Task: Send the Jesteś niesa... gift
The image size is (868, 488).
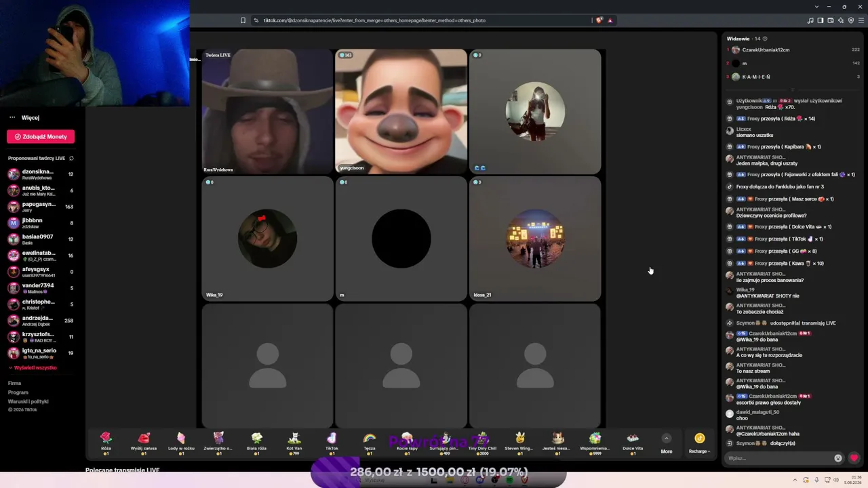Action: click(557, 442)
